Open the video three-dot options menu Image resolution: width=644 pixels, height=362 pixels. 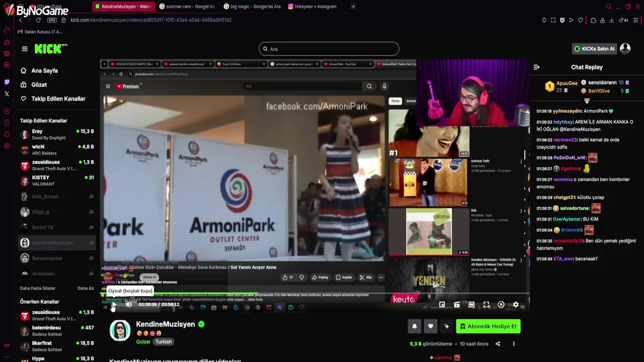(514, 344)
